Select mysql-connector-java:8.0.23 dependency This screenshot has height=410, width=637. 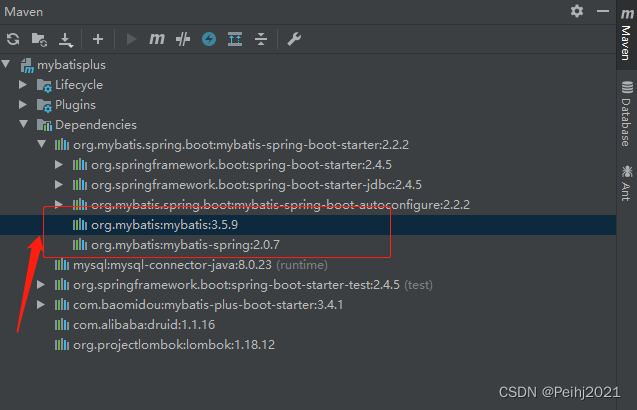click(x=172, y=265)
